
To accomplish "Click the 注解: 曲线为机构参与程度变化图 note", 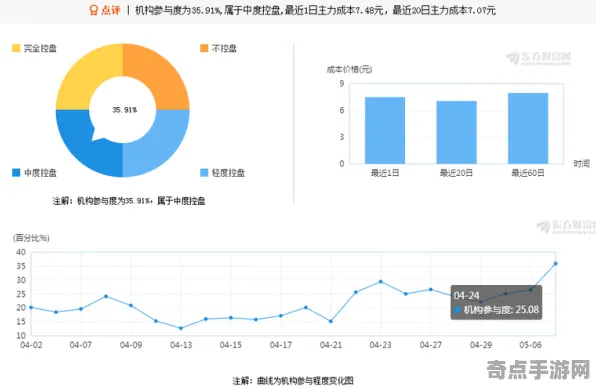I will click(293, 380).
